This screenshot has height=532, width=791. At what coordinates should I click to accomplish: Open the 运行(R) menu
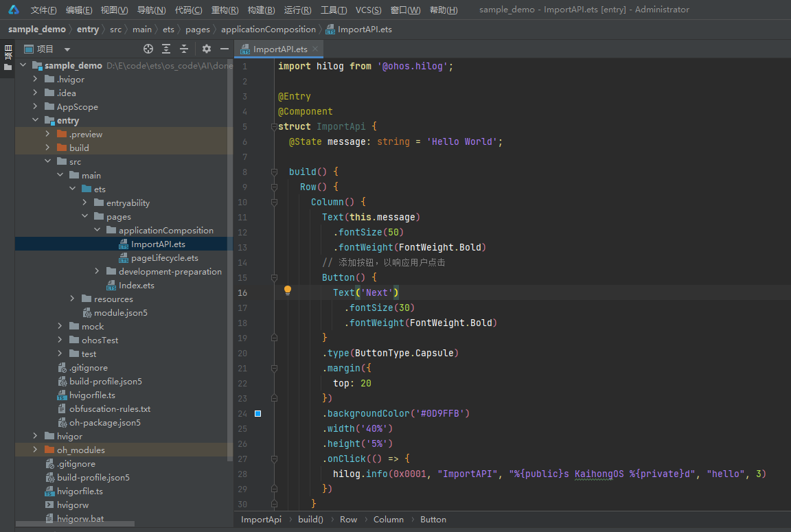pyautogui.click(x=297, y=10)
